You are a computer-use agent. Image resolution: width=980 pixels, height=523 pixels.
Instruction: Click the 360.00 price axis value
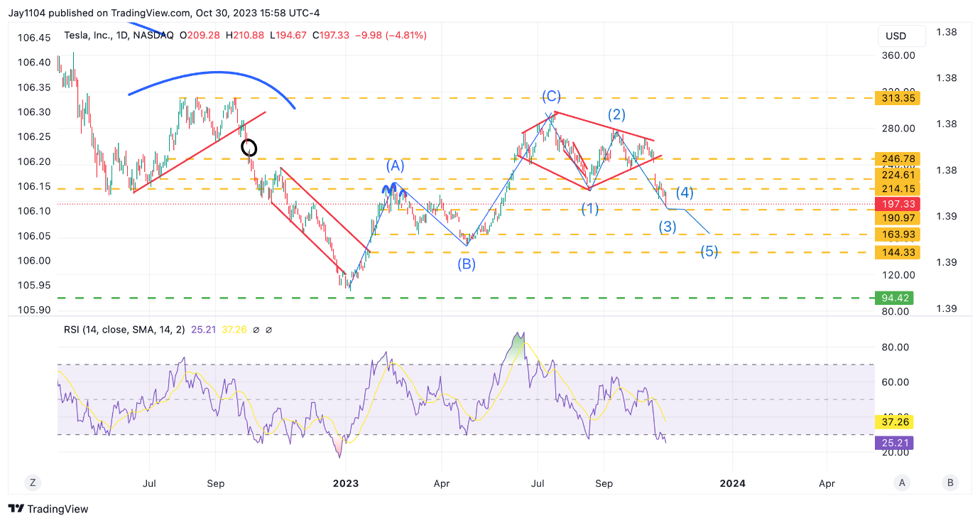(898, 55)
